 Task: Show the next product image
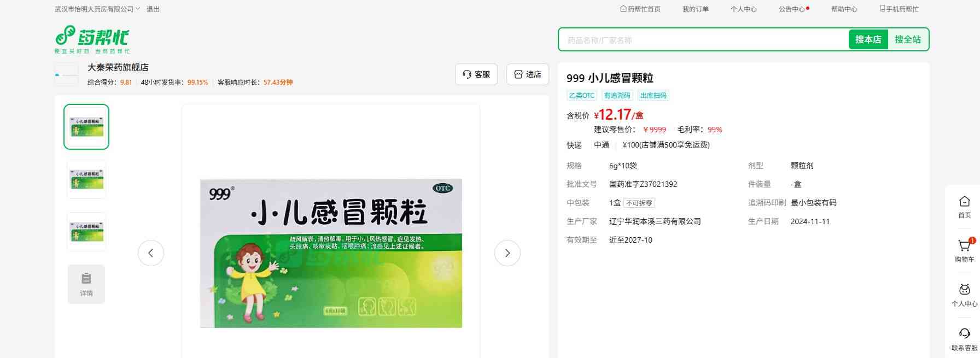tap(507, 253)
